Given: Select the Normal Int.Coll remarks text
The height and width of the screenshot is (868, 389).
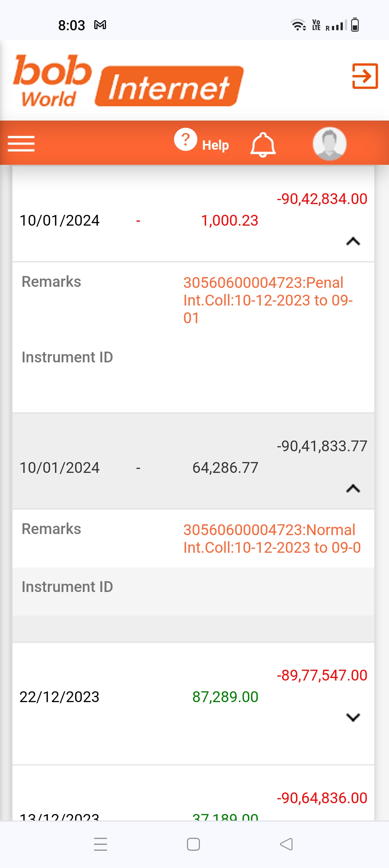Looking at the screenshot, I should click(x=272, y=539).
